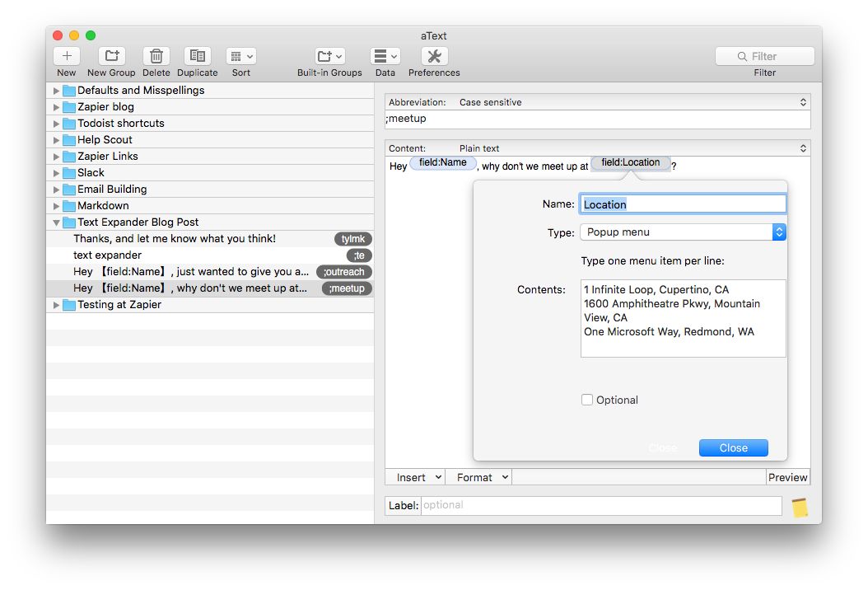Click the field:Name token in content
The image size is (868, 590).
tap(443, 163)
